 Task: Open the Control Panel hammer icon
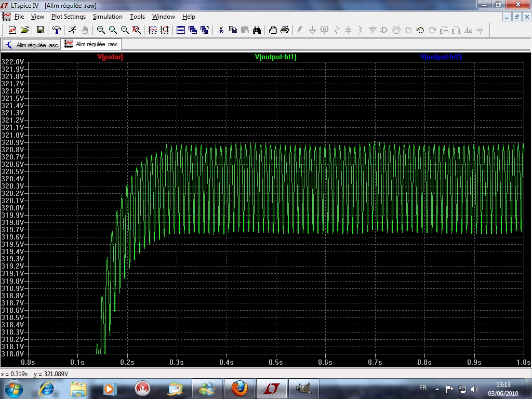click(56, 30)
